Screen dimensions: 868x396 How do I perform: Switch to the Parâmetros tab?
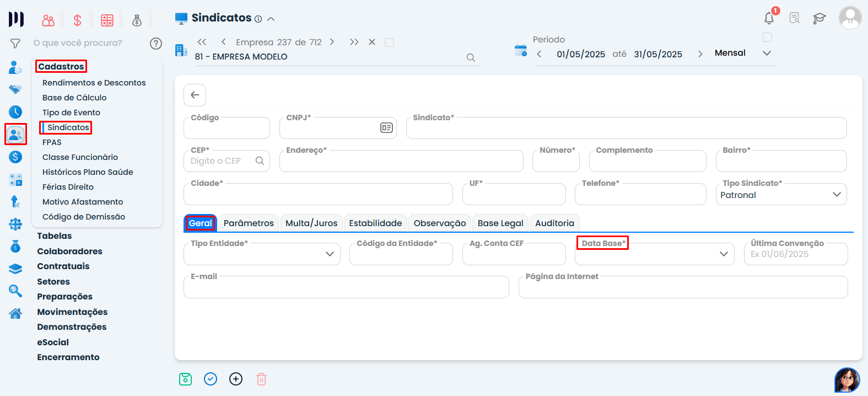tap(249, 223)
